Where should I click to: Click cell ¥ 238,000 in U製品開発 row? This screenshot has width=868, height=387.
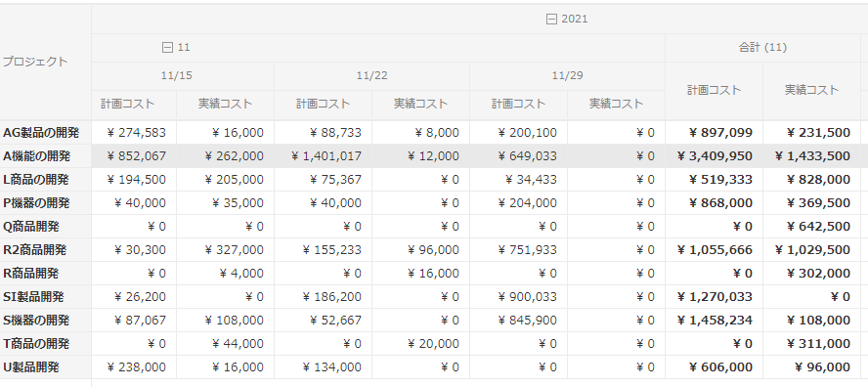pos(134,367)
